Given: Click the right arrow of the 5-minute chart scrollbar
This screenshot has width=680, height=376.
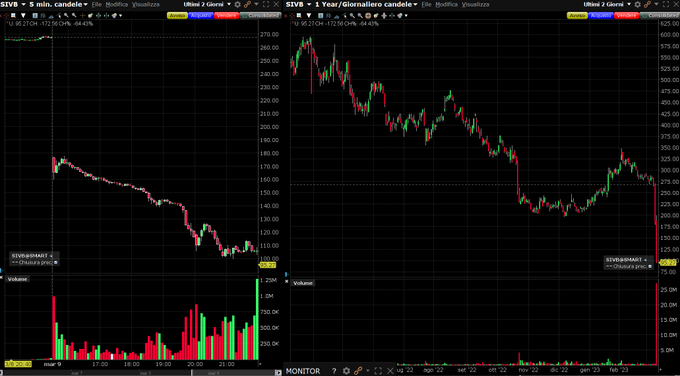Looking at the screenshot, I should pos(278,373).
